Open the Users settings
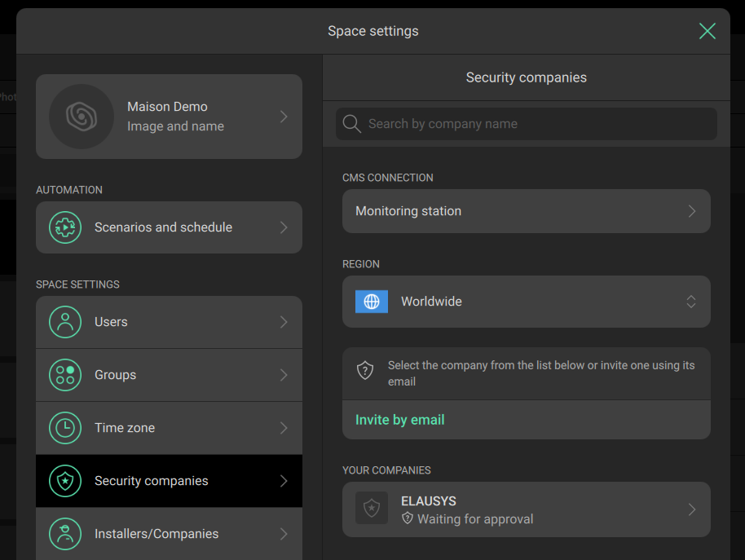This screenshot has width=745, height=560. click(x=170, y=322)
